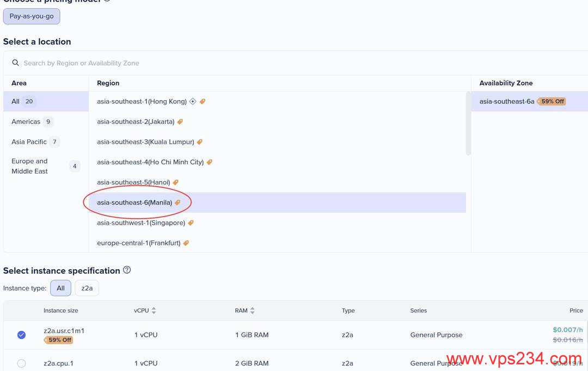The height and width of the screenshot is (371, 588).
Task: Click the discount tag icon next to Kuala Lumpur
Action: 200,142
